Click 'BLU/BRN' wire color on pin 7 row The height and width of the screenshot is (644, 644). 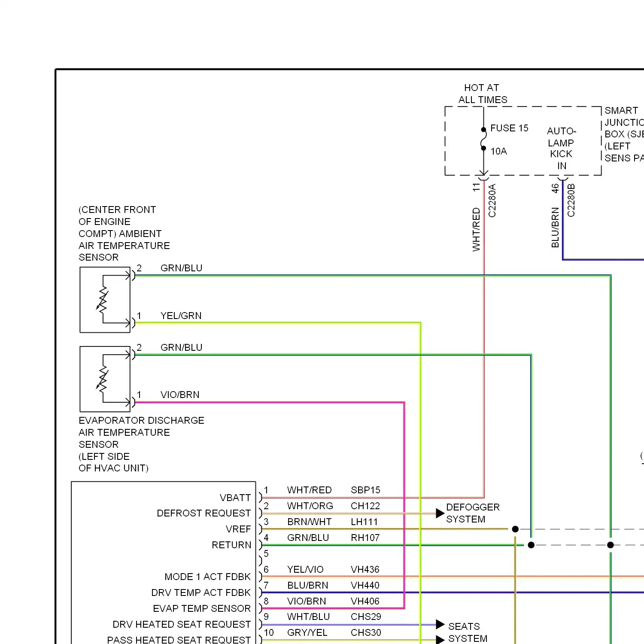pos(307,585)
